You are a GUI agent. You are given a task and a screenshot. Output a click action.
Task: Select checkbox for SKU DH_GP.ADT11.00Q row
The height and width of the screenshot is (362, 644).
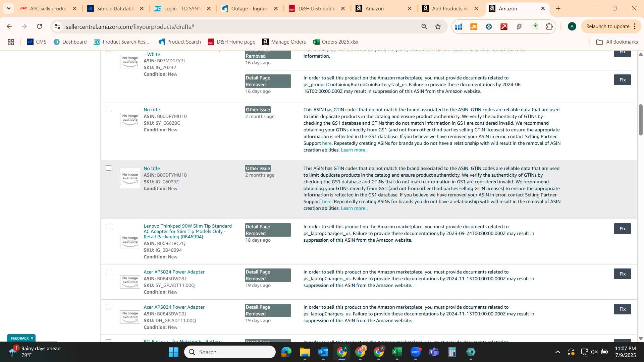coord(108,307)
